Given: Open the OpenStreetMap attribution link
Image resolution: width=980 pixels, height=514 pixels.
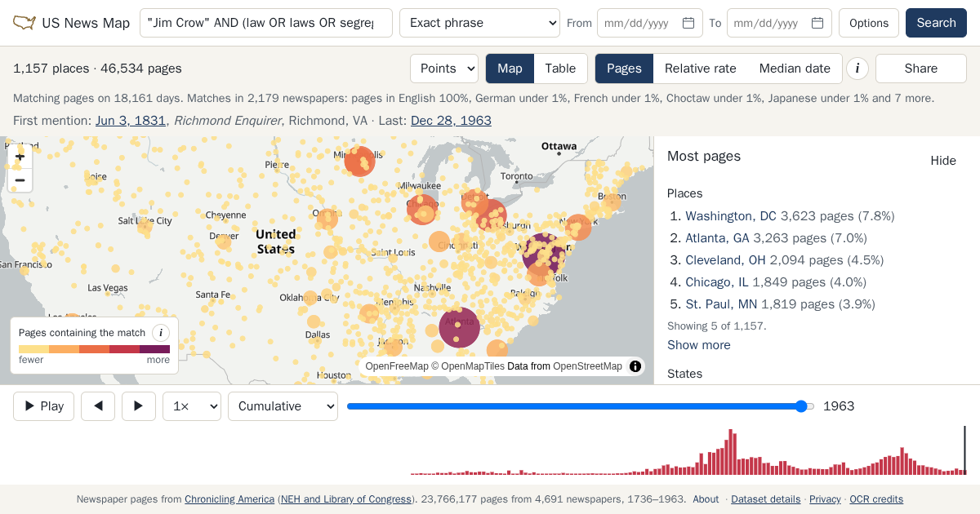Looking at the screenshot, I should click(587, 366).
